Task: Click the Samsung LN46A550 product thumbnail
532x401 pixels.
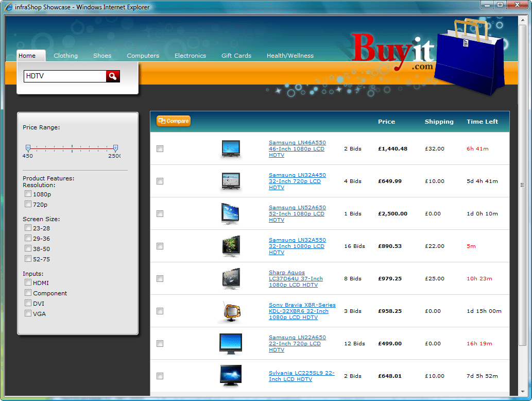Action: coord(230,148)
